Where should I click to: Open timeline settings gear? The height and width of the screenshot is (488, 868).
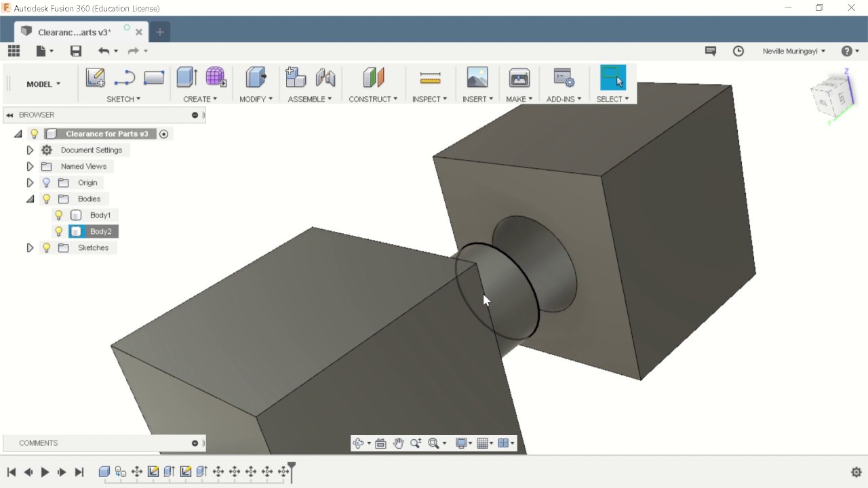[x=856, y=472]
